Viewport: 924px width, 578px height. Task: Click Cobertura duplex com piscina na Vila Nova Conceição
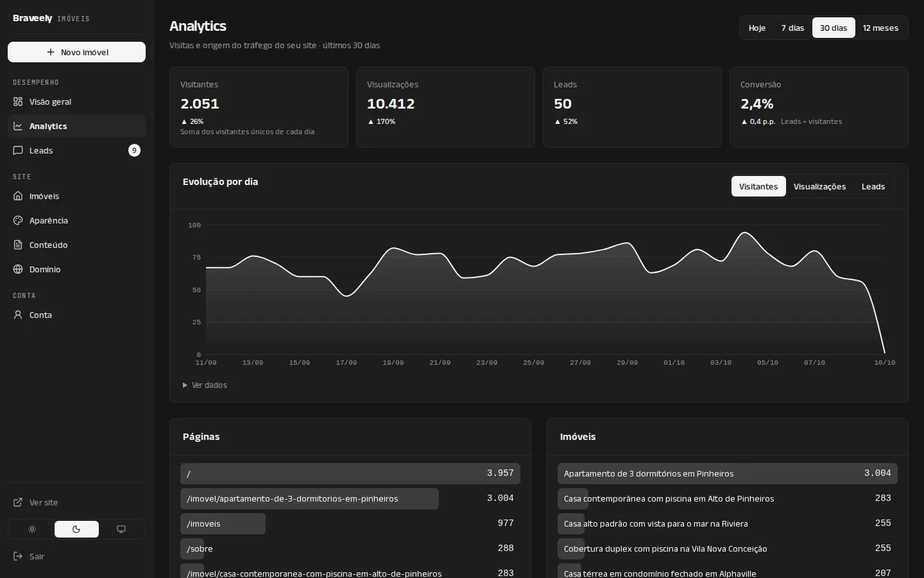click(x=728, y=548)
